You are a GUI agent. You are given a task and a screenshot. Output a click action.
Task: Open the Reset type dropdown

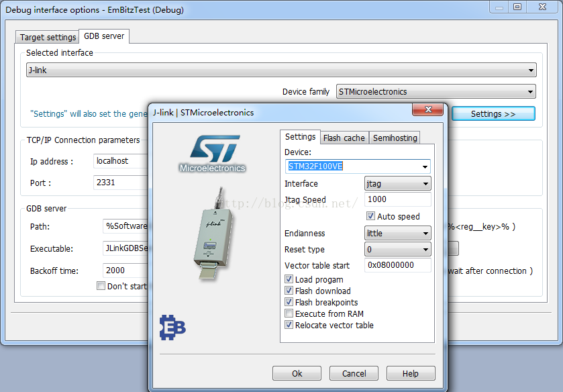click(397, 249)
